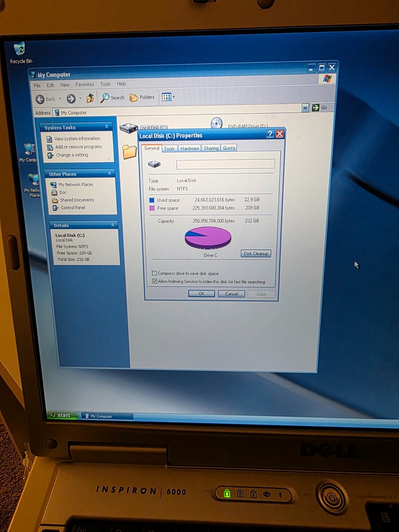Collapse the Other Places panel
The height and width of the screenshot is (532, 399).
tap(109, 173)
